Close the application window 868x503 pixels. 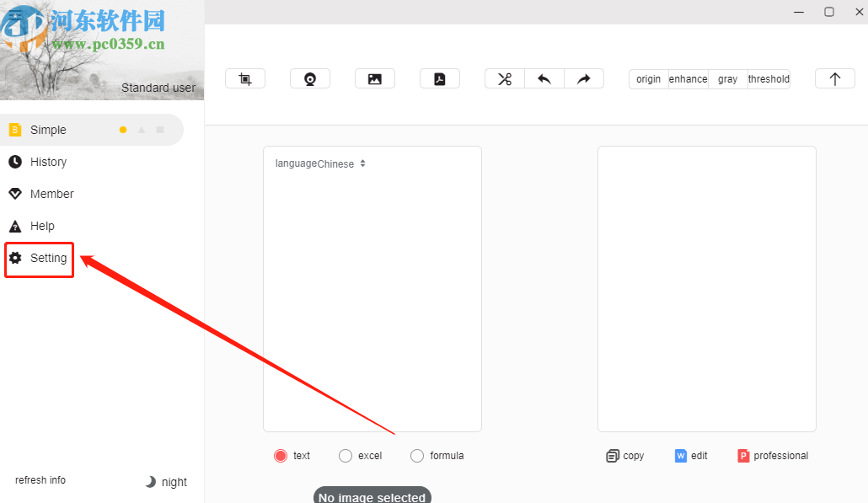[x=859, y=12]
